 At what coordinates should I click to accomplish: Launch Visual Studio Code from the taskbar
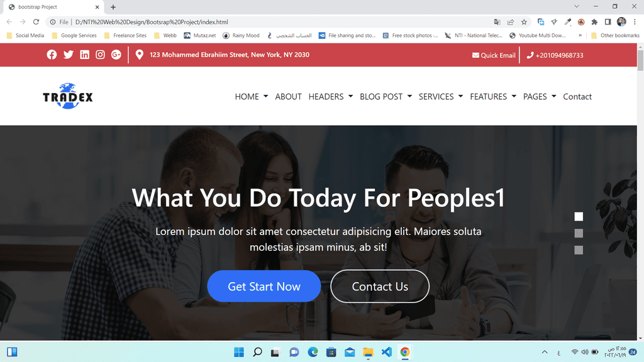tap(387, 352)
